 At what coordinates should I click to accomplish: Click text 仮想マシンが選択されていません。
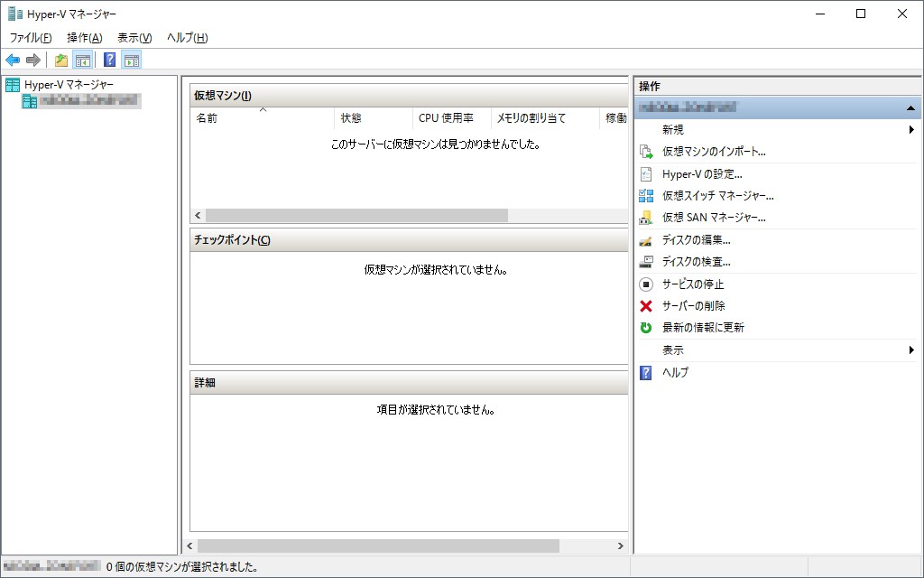tap(436, 270)
